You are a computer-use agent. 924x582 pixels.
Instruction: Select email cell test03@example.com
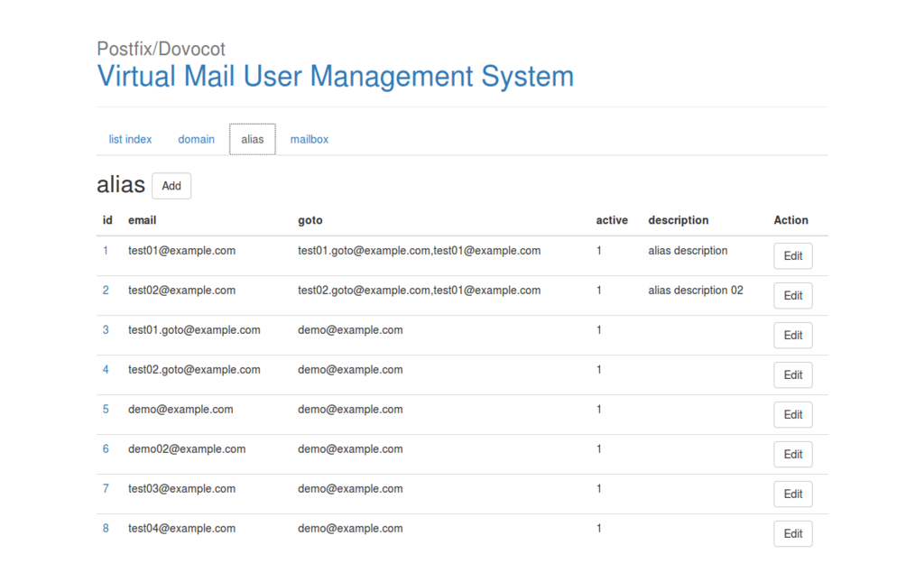tap(181, 489)
